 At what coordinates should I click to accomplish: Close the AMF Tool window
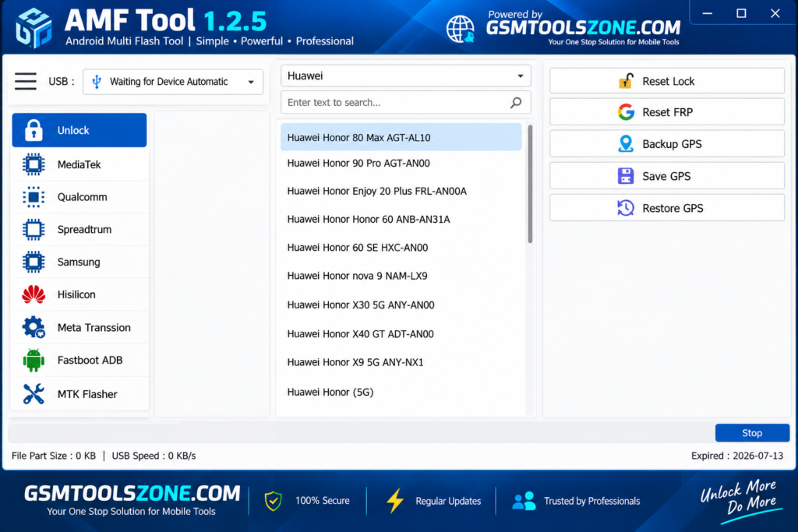[x=775, y=13]
